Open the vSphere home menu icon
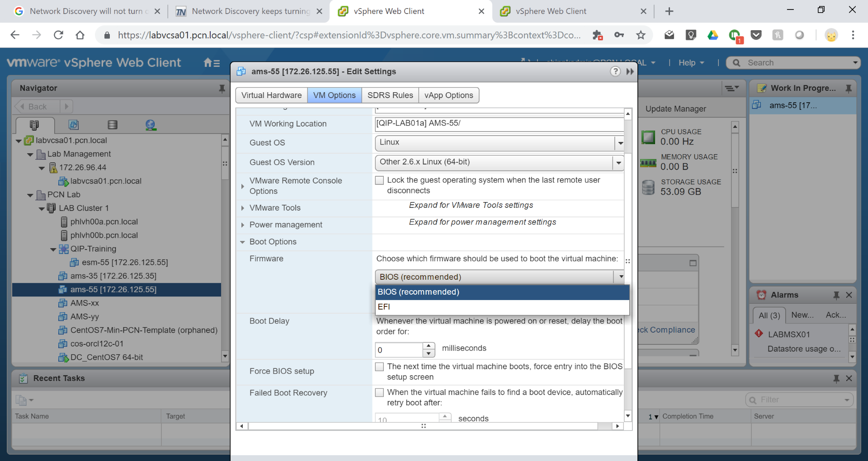This screenshot has height=461, width=868. tap(211, 63)
